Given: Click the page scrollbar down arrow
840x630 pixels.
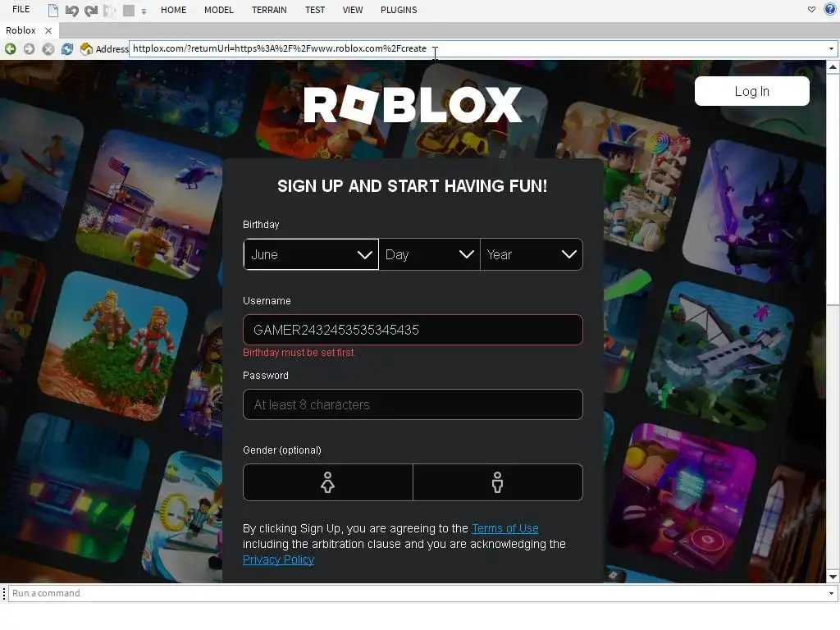Looking at the screenshot, I should [x=833, y=577].
